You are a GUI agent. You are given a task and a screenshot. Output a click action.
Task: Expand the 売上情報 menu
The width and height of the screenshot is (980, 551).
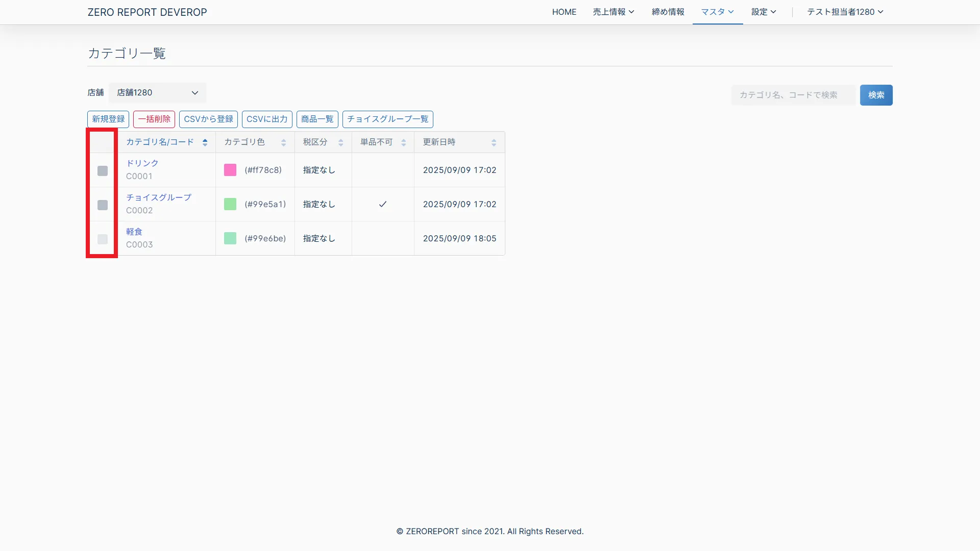pos(613,12)
